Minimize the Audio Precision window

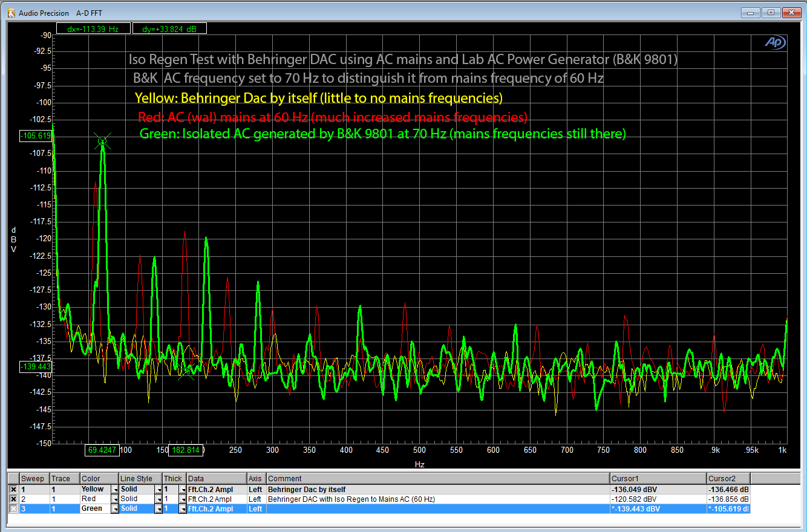751,12
